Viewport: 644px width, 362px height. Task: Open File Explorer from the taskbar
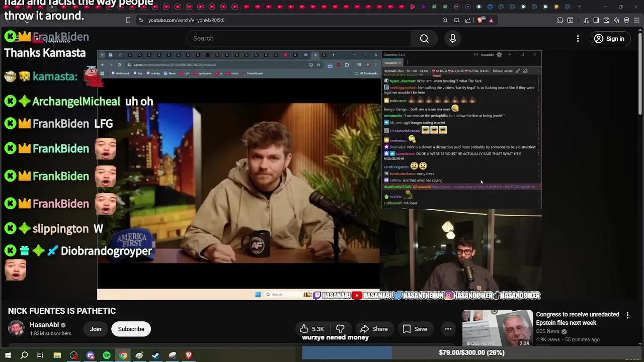(x=57, y=355)
